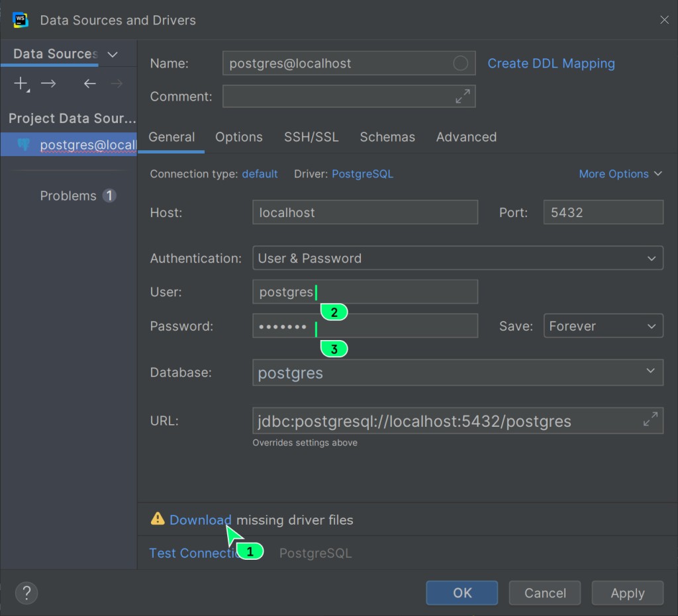Click the color circle in the Name field

pyautogui.click(x=460, y=64)
